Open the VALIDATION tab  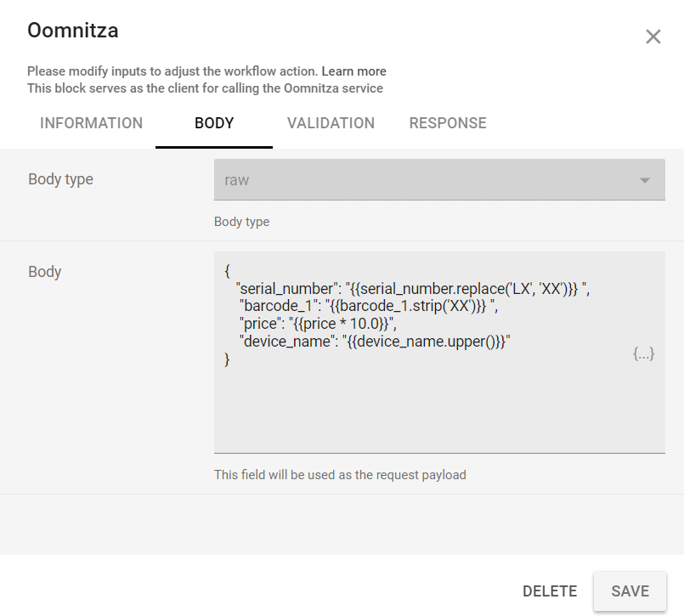click(331, 123)
